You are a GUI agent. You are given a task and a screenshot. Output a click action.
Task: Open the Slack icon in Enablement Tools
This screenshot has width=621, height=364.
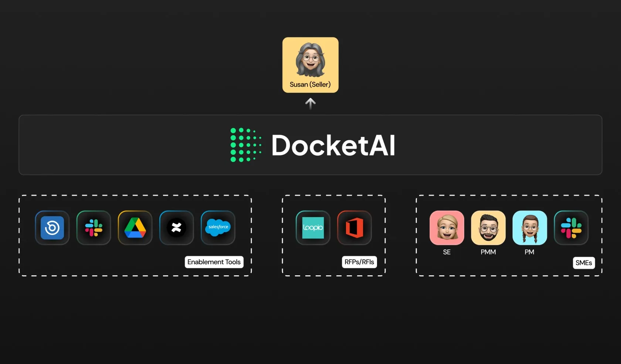click(94, 228)
